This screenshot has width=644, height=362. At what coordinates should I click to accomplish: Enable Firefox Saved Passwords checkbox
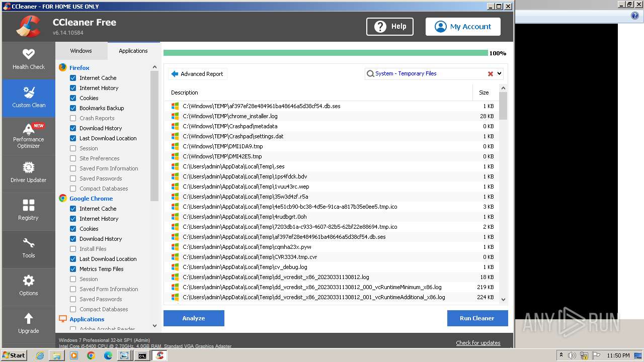coord(73,178)
